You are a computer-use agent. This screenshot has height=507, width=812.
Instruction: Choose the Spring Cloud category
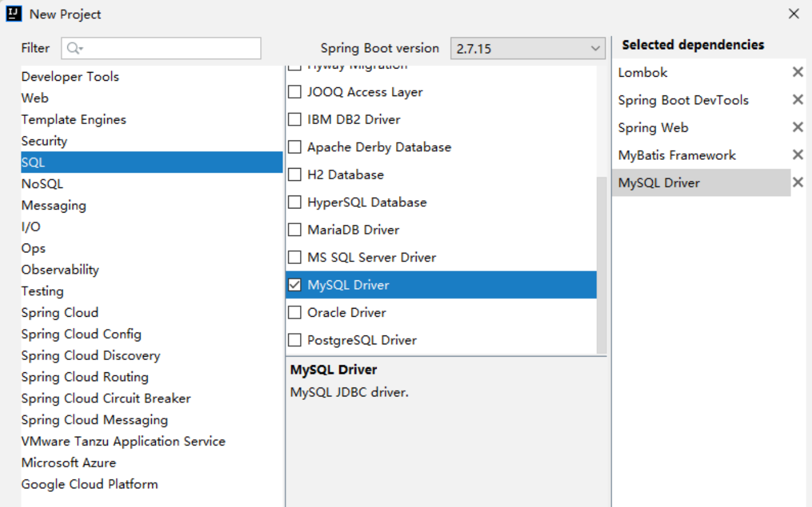[x=152, y=313]
